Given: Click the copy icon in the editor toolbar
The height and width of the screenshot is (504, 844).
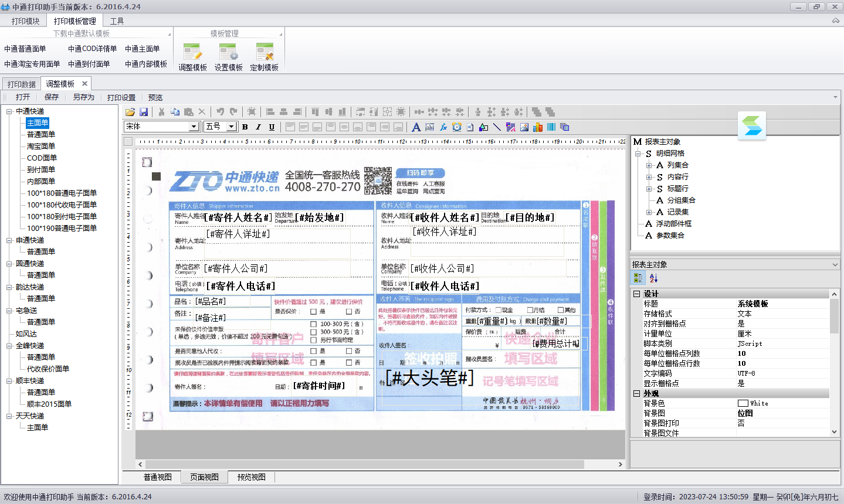Looking at the screenshot, I should [175, 111].
